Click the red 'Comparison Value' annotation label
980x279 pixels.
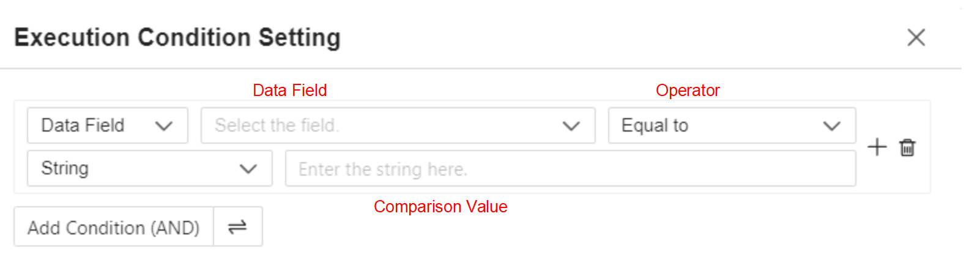[x=440, y=207]
